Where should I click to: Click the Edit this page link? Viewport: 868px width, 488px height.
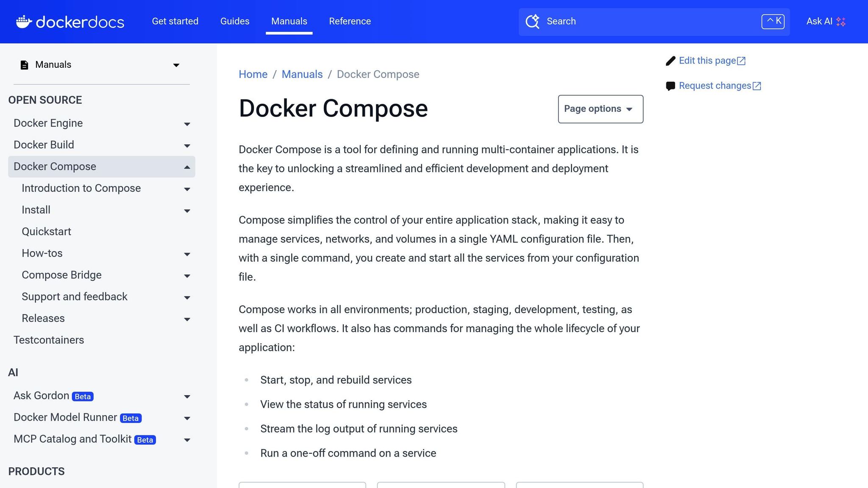pos(707,61)
